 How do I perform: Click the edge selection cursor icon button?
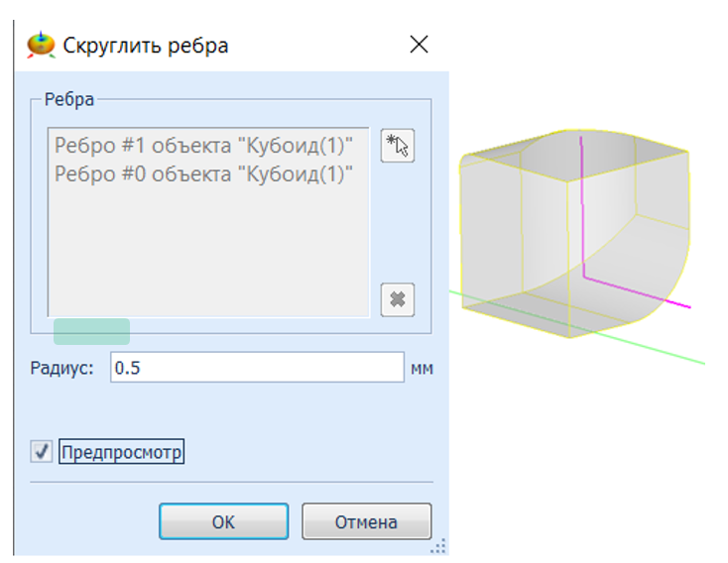[x=397, y=147]
